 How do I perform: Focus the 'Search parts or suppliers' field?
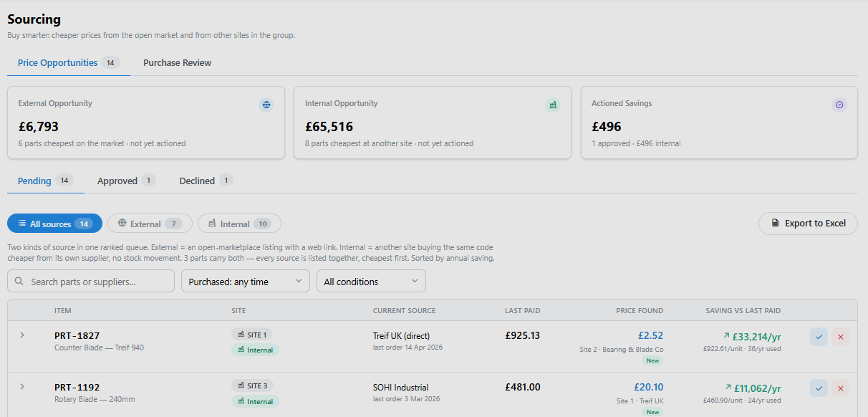(x=91, y=281)
